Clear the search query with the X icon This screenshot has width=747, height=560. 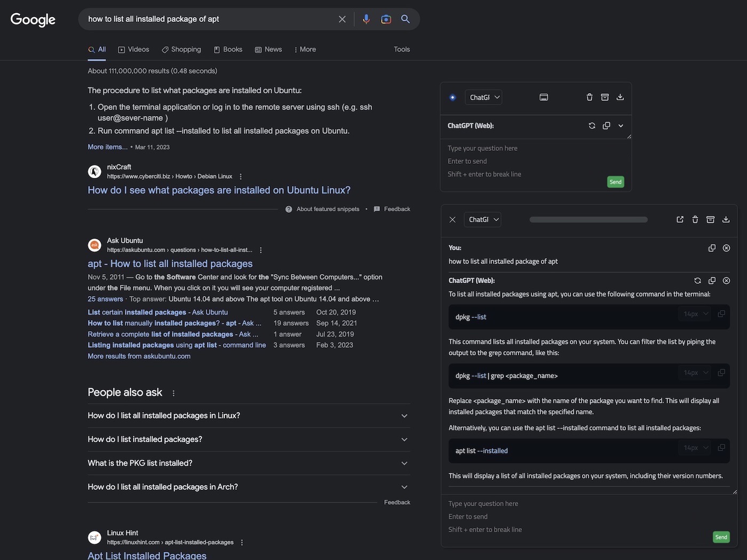coord(341,19)
